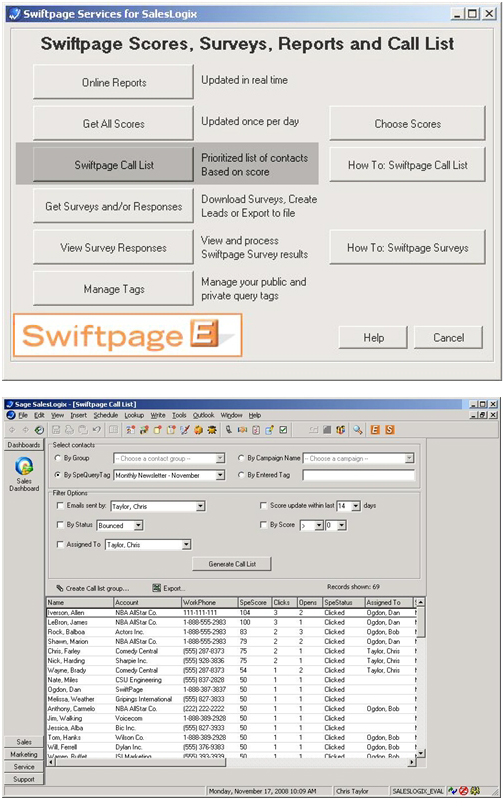Click the Sage SalesLogix title bar icon
Screen dimensions: 503x806
coord(10,404)
